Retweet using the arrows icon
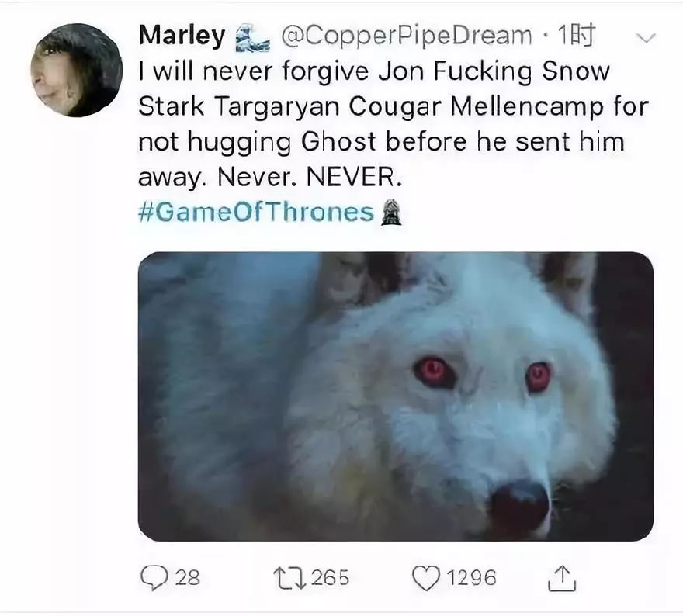 click(x=289, y=577)
